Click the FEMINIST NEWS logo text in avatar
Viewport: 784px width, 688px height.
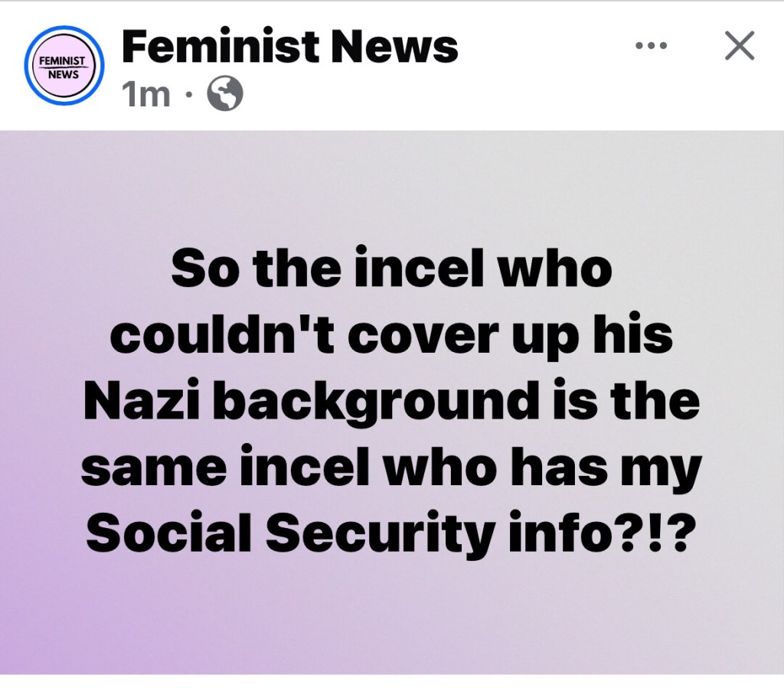(x=64, y=67)
